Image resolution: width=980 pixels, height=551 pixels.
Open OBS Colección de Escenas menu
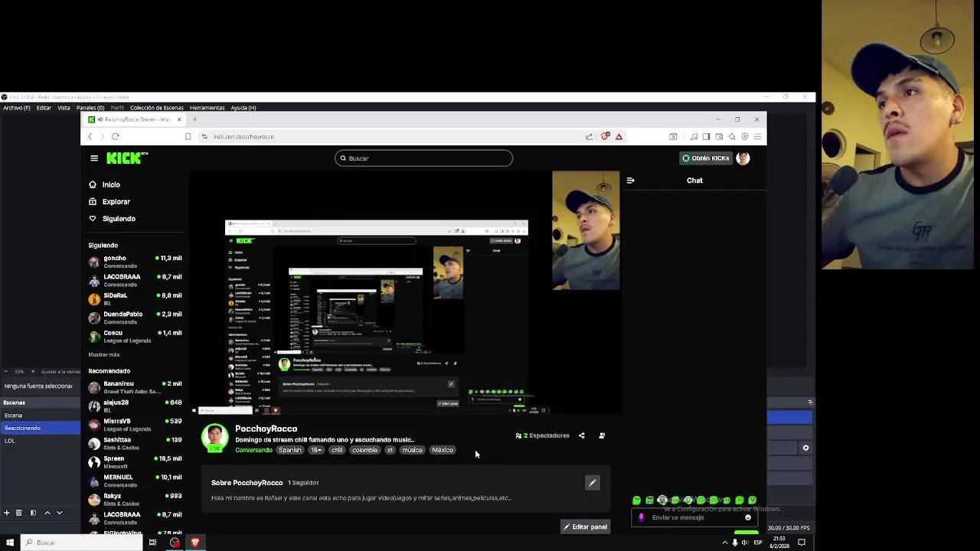coord(157,108)
